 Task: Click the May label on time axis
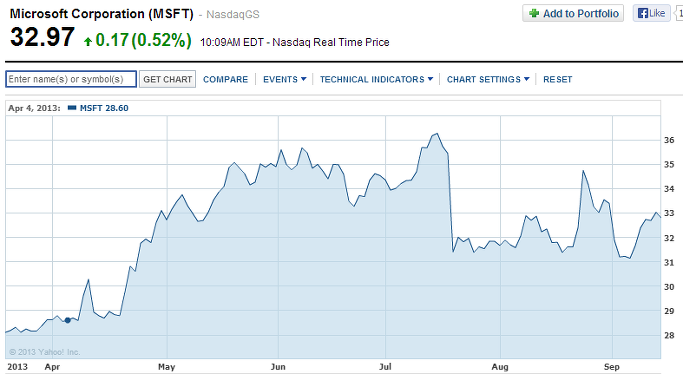point(166,367)
